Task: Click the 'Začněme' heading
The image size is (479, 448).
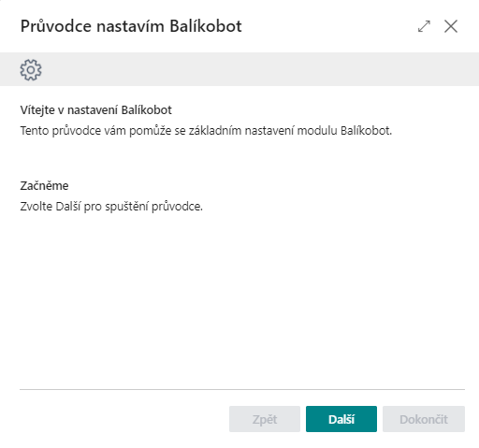Action: [44, 186]
